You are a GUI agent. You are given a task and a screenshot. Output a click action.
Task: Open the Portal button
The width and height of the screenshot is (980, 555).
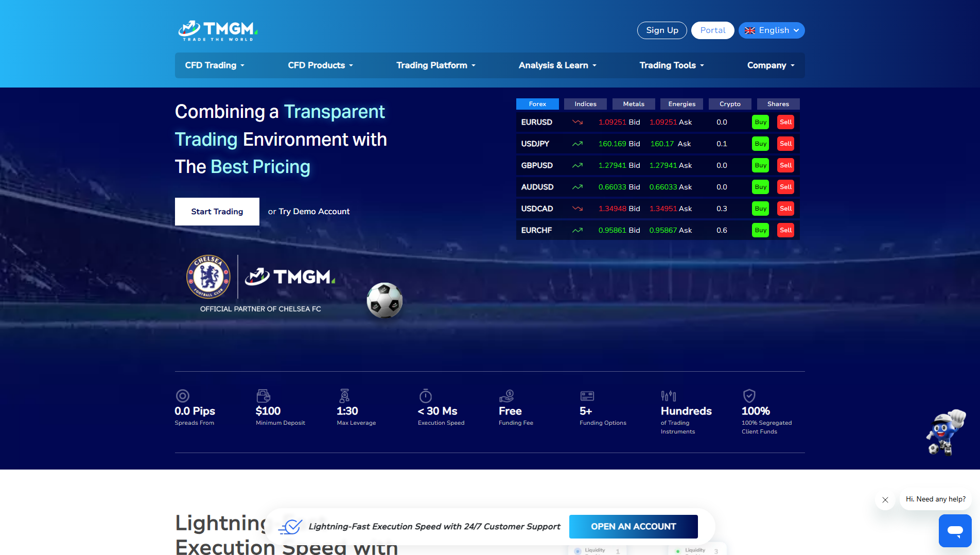[713, 30]
